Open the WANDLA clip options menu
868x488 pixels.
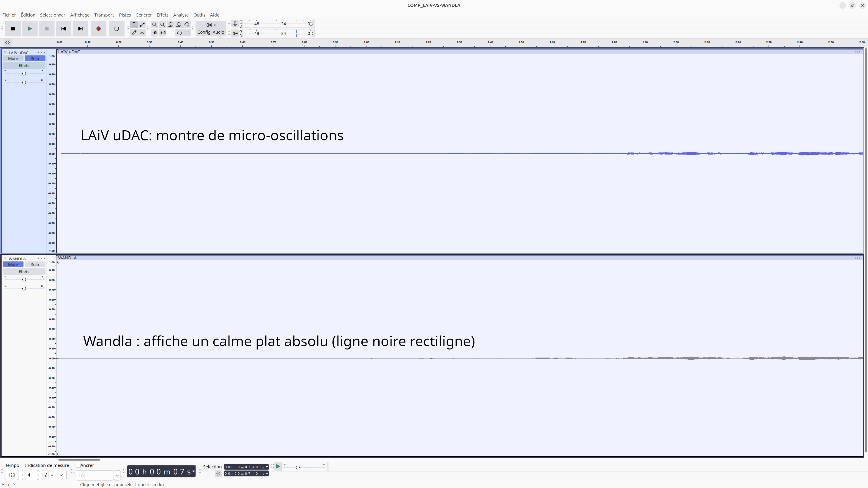[x=857, y=258]
